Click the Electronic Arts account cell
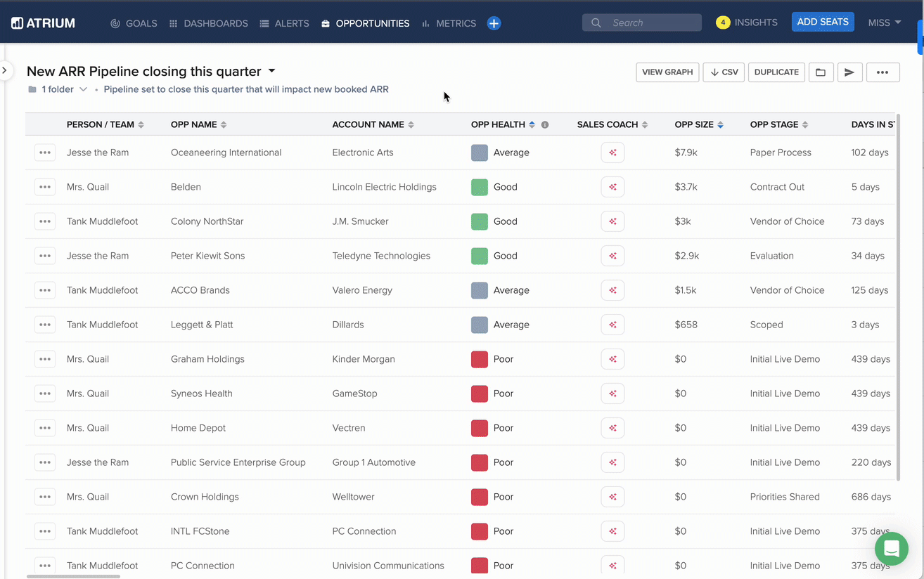The width and height of the screenshot is (924, 579). click(363, 152)
